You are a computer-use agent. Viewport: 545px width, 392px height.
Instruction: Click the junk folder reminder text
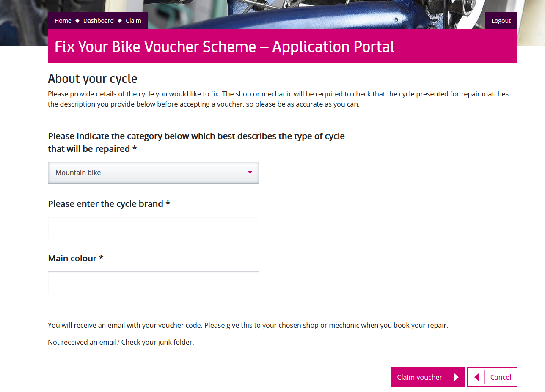click(x=120, y=342)
